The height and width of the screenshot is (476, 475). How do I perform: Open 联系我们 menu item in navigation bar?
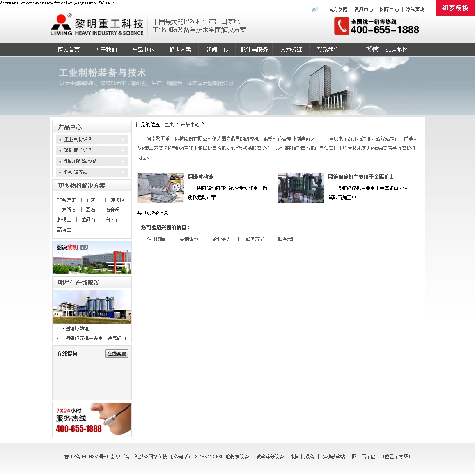coord(328,50)
